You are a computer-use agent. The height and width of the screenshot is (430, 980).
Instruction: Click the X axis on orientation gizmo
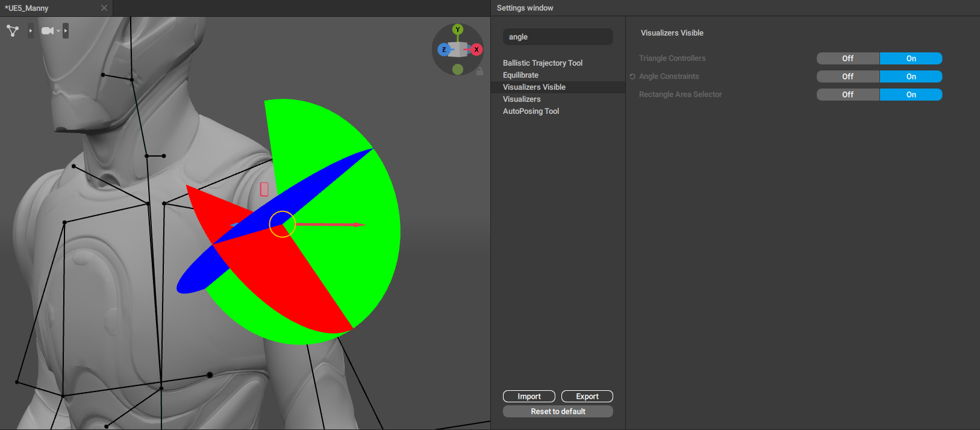[476, 49]
